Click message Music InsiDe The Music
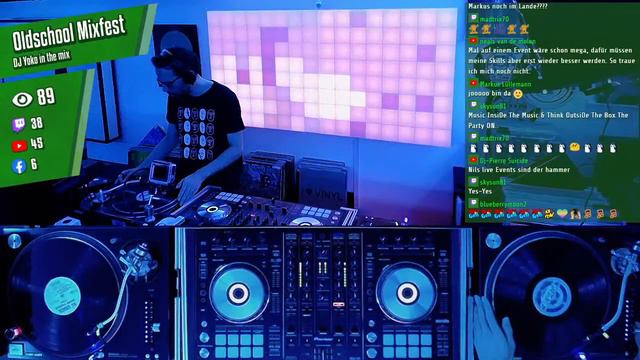640x360 pixels. click(x=548, y=120)
